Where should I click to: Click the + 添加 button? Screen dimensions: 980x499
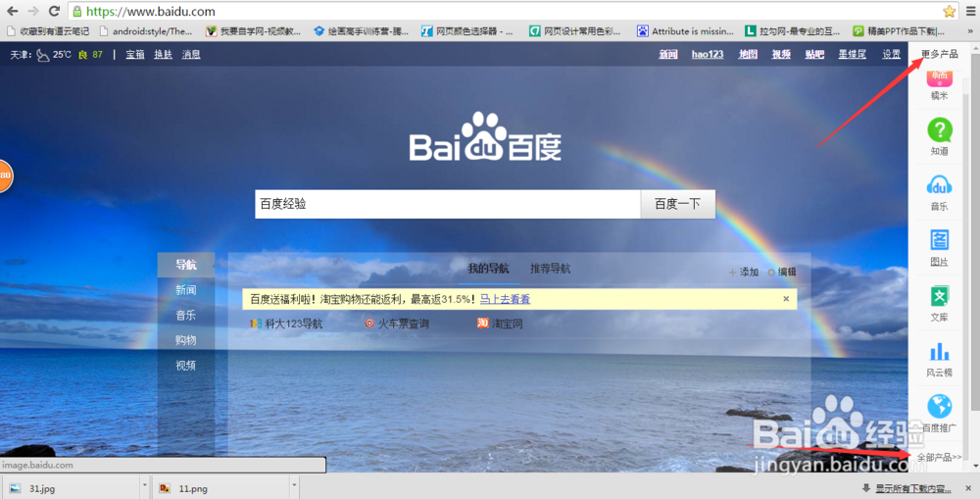click(x=744, y=272)
